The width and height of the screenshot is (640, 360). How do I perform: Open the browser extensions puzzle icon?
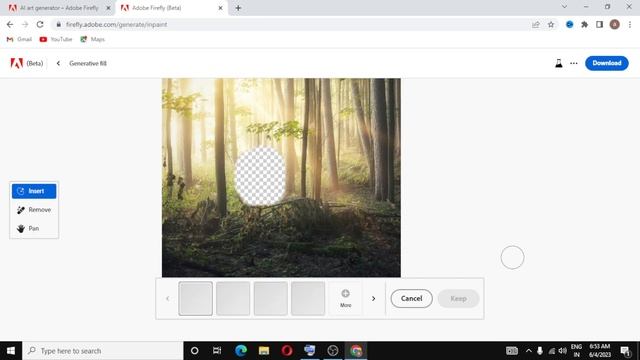(x=584, y=24)
